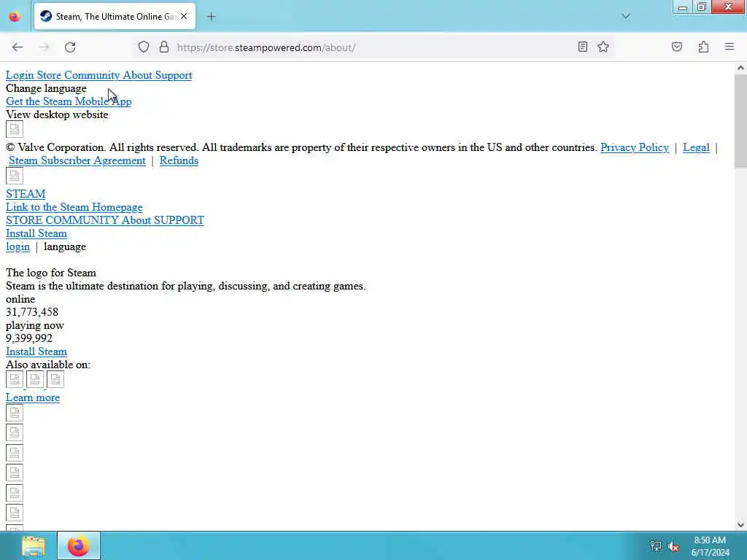Reload the page with the refresh icon
Image resolution: width=747 pixels, height=560 pixels.
click(x=70, y=47)
